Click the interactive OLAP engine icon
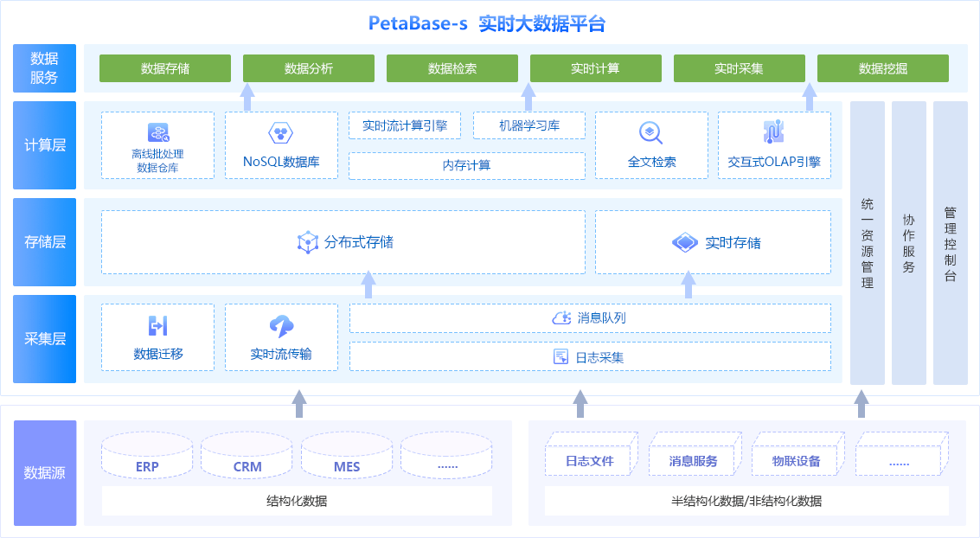The height and width of the screenshot is (538, 980). [774, 131]
